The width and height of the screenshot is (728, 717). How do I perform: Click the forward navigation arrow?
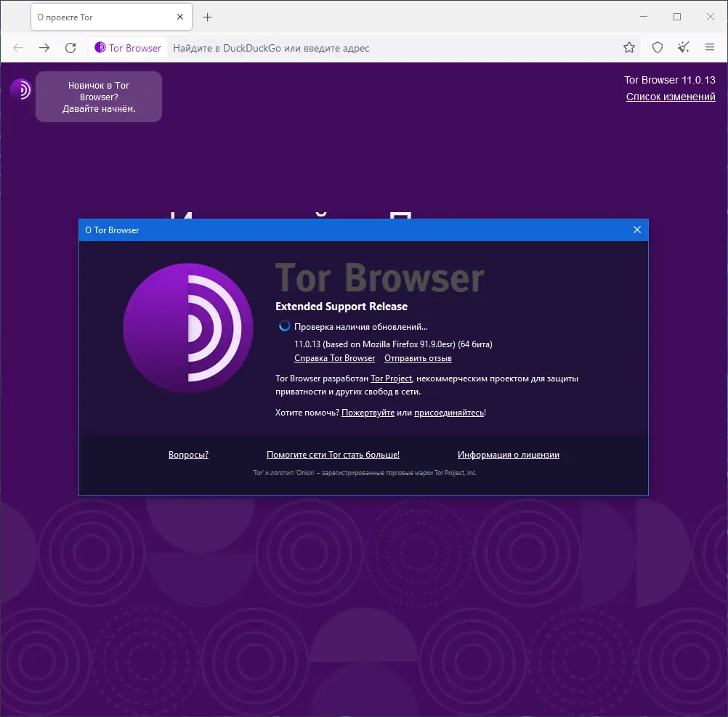coord(44,48)
